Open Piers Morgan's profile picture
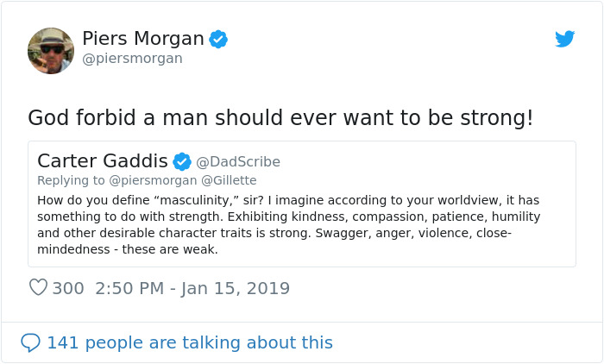The width and height of the screenshot is (604, 364). pyautogui.click(x=51, y=50)
